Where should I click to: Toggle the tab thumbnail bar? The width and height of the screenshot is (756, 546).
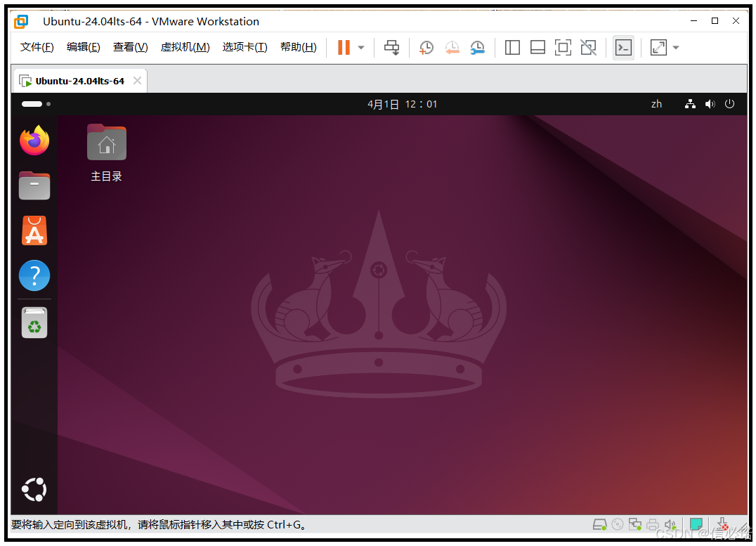tap(537, 47)
